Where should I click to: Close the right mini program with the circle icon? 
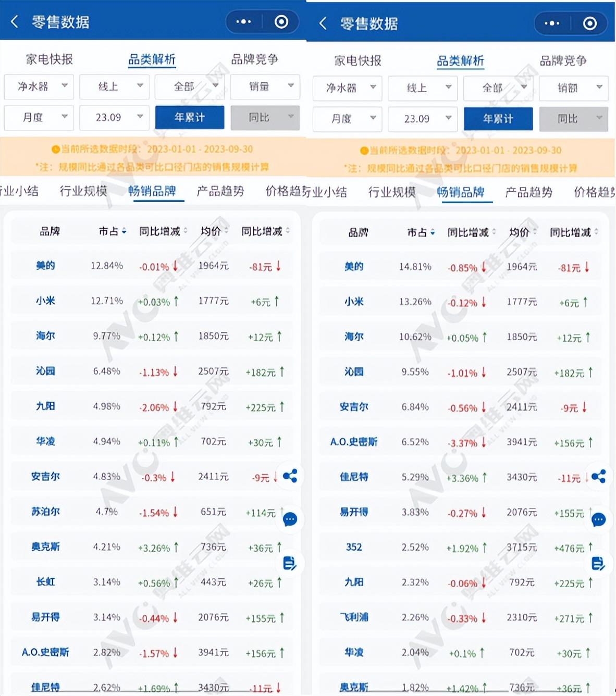(590, 23)
